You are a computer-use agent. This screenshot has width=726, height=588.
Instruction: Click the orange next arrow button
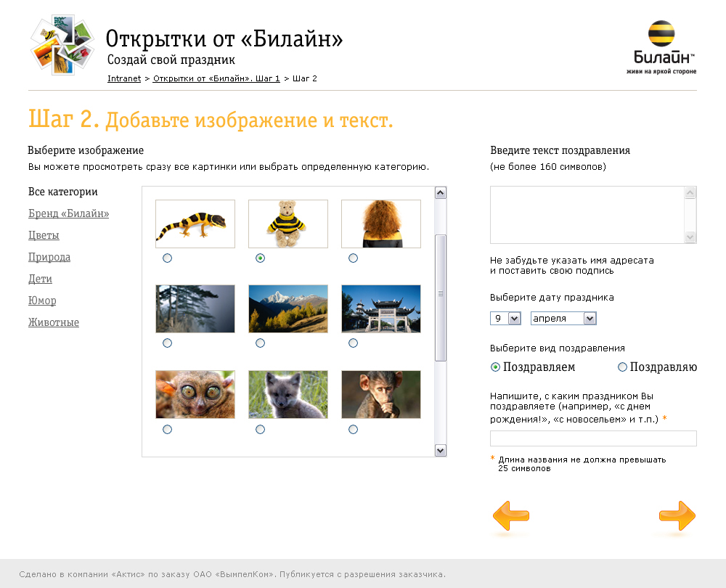coord(677,516)
